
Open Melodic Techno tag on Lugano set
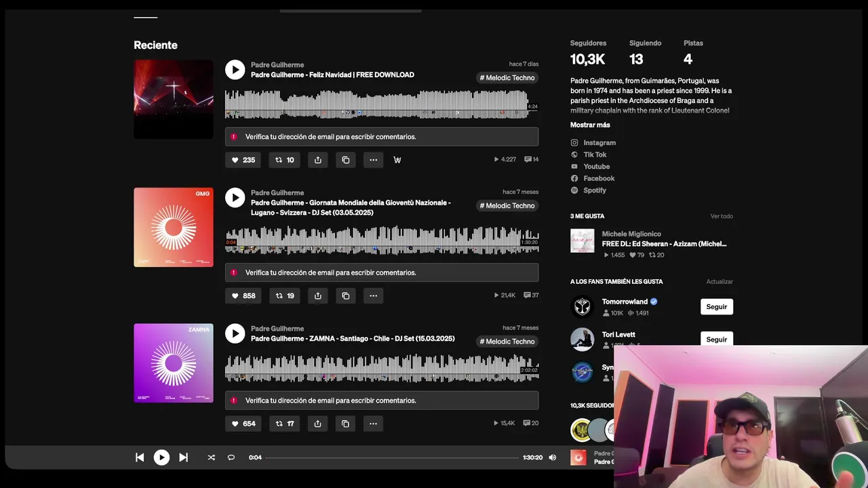[507, 206]
